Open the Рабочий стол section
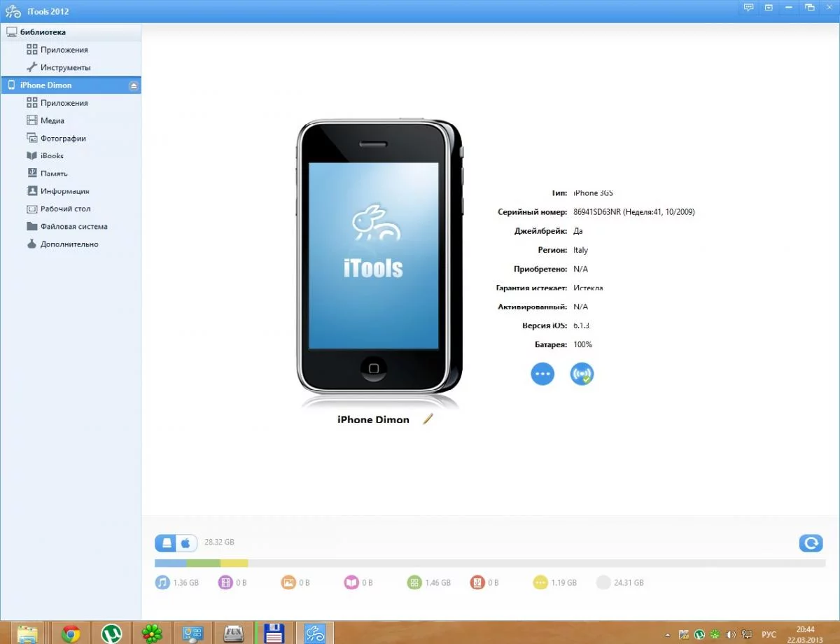This screenshot has height=644, width=840. [x=59, y=209]
